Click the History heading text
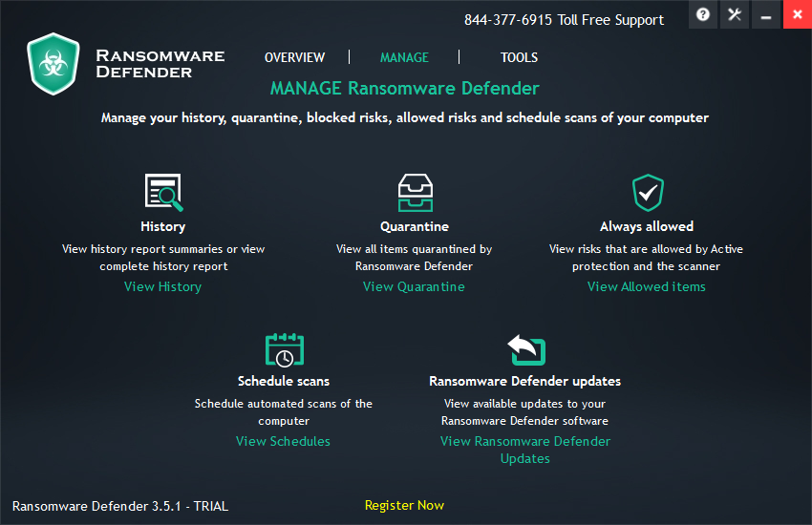Image resolution: width=812 pixels, height=525 pixels. pyautogui.click(x=163, y=226)
